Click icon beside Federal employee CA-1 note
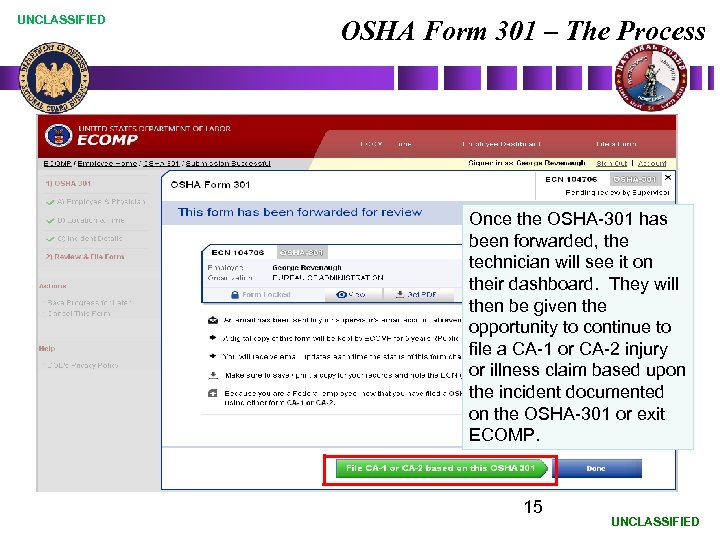Image resolution: width=720 pixels, height=540 pixels. (213, 394)
